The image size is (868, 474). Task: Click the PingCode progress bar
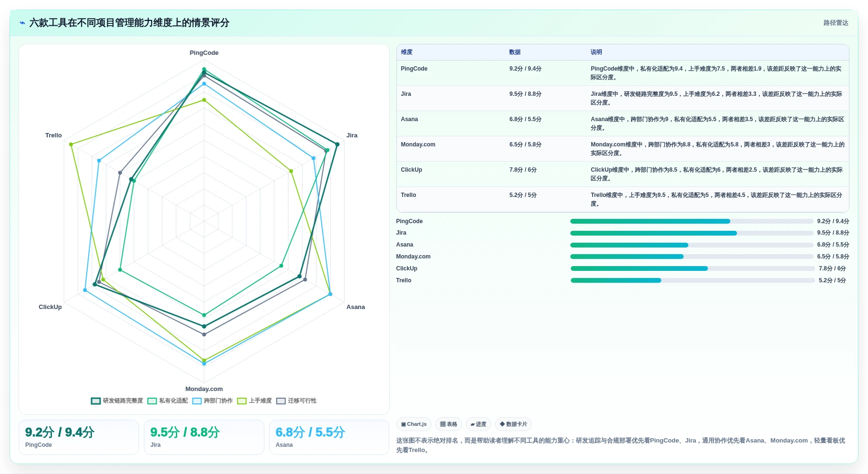coord(692,221)
